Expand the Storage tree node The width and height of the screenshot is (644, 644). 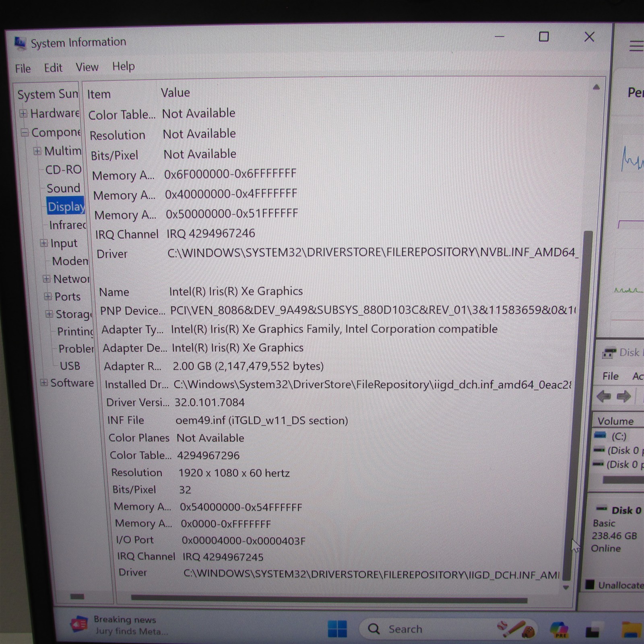[49, 314]
